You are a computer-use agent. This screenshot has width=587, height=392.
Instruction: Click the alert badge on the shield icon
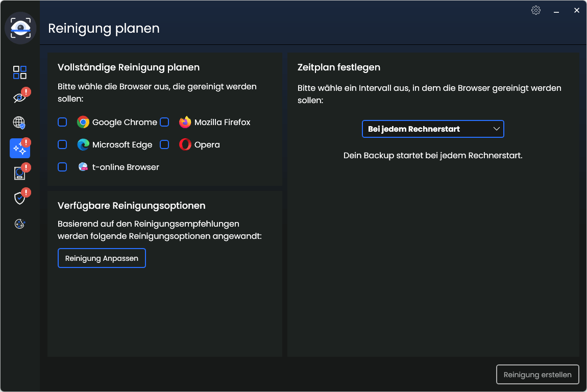click(x=26, y=193)
